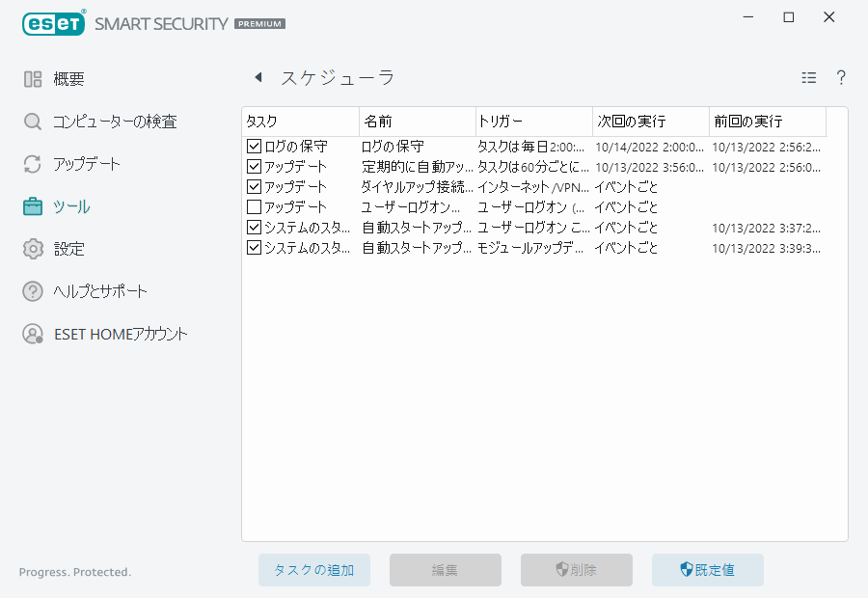Open the 設定 gear icon

click(32, 249)
